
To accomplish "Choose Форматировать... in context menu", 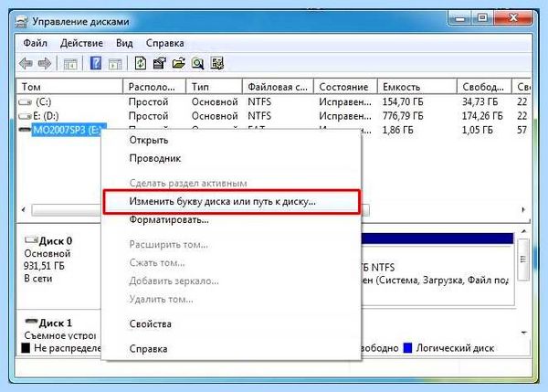I will pyautogui.click(x=231, y=219).
